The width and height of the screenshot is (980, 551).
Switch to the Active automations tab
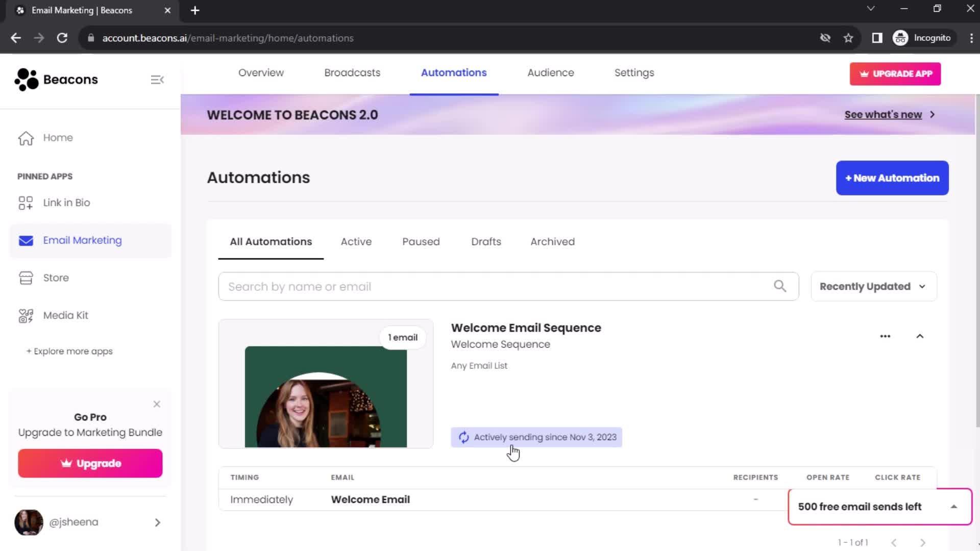(355, 241)
